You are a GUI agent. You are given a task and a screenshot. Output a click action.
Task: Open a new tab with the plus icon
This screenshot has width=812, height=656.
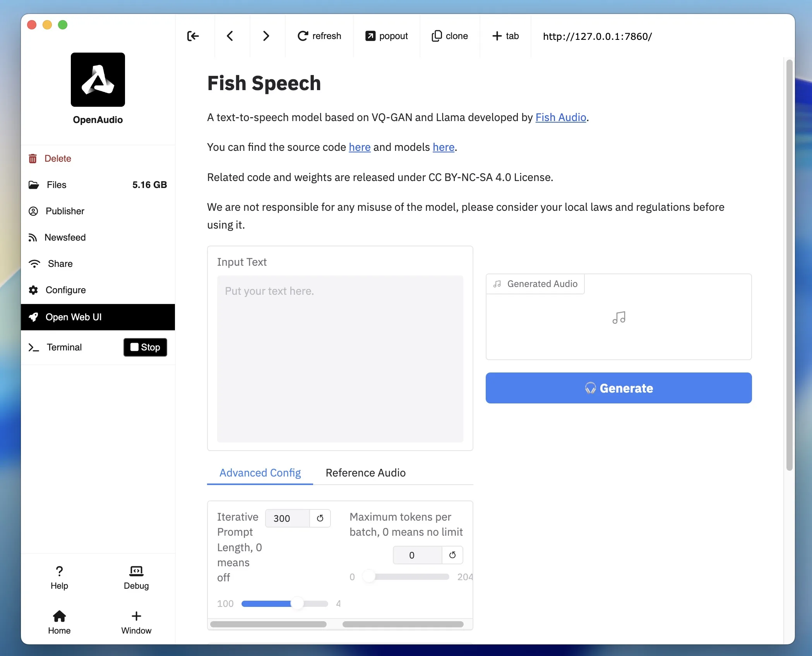click(505, 36)
